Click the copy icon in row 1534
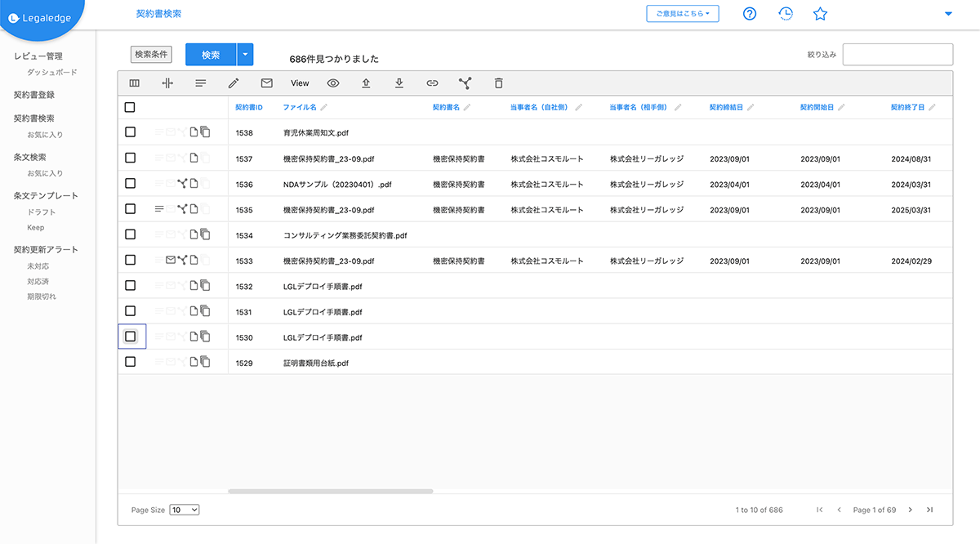980x544 pixels. click(x=205, y=234)
